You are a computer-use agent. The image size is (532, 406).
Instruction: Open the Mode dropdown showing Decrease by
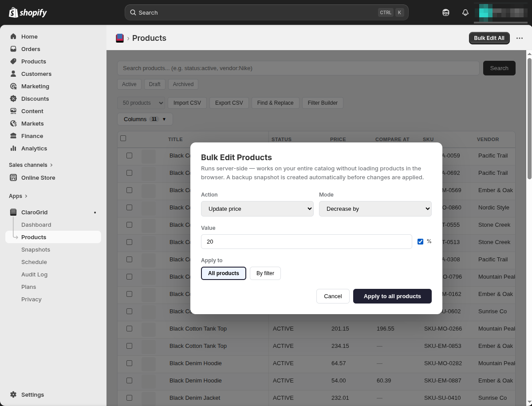(375, 209)
